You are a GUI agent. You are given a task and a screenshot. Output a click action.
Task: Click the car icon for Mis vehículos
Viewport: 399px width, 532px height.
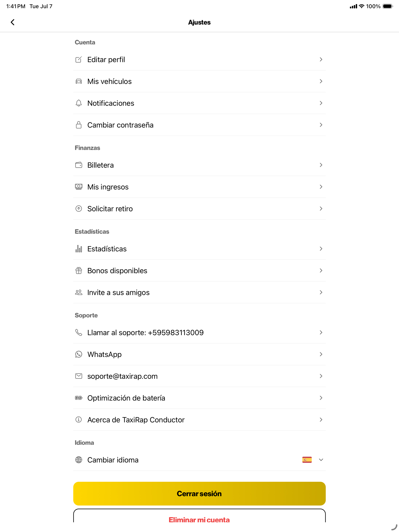(x=79, y=81)
